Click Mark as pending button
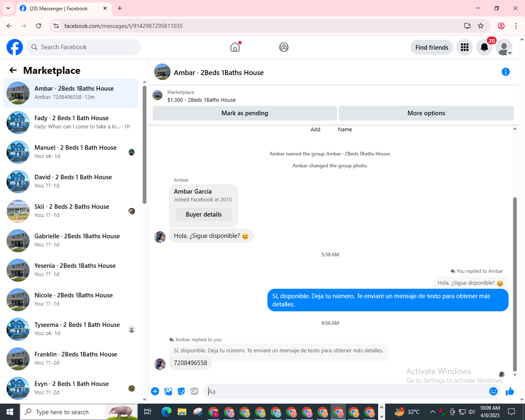525x420 pixels. pos(245,113)
